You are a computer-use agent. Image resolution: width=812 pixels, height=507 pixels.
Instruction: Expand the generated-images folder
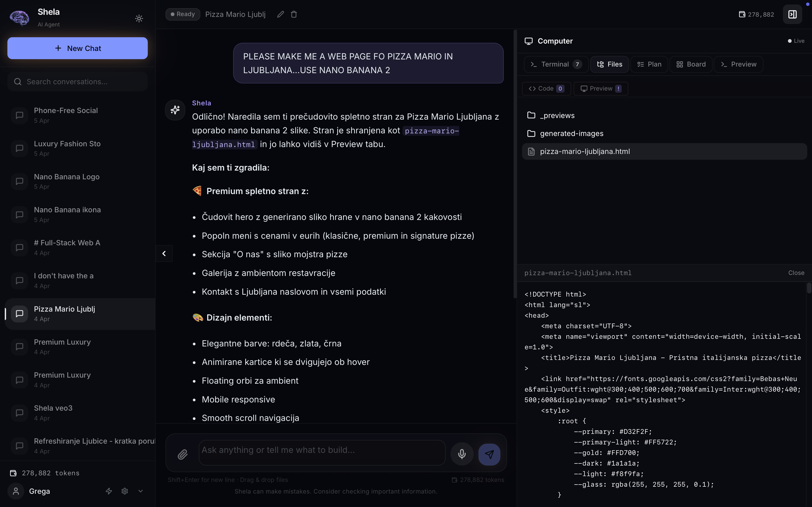point(571,133)
